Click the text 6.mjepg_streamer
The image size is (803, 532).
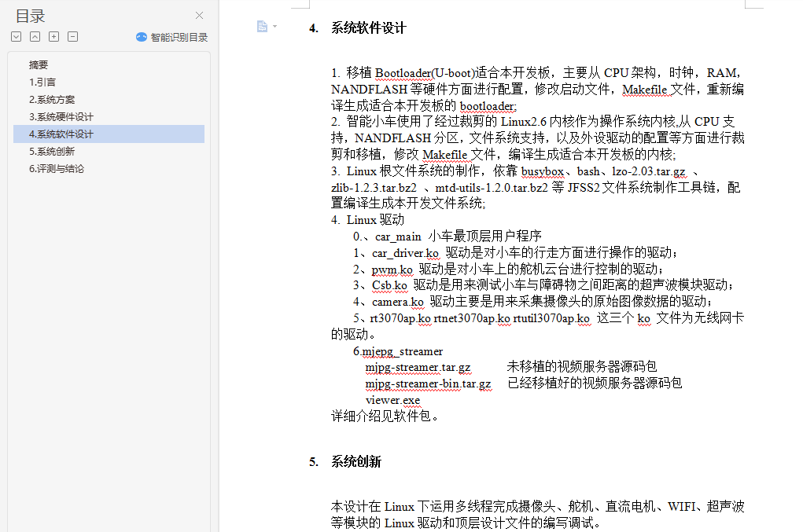(398, 352)
